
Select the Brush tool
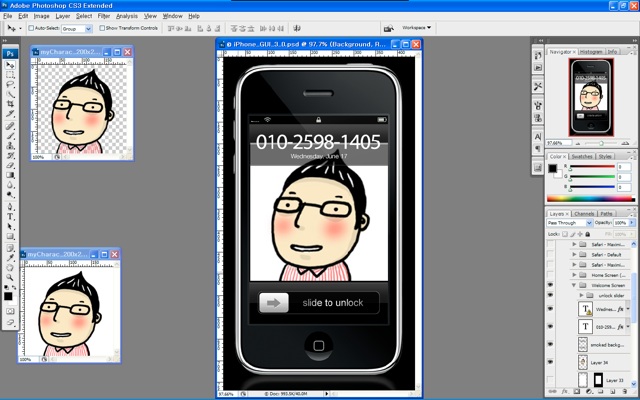pyautogui.click(x=10, y=136)
